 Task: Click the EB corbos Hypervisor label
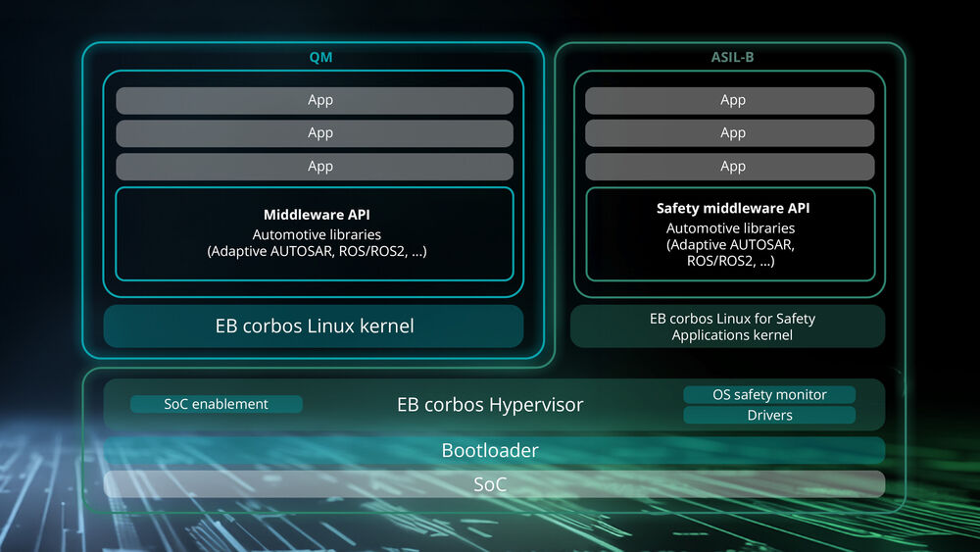[x=490, y=405]
